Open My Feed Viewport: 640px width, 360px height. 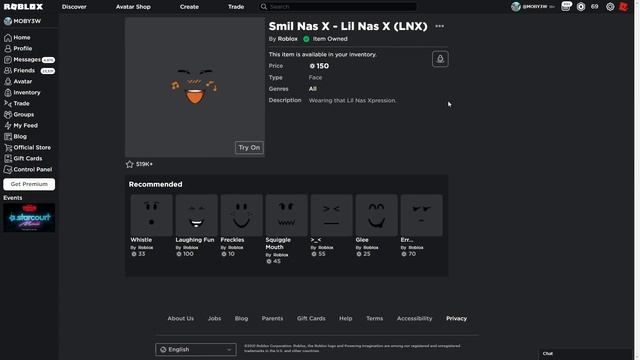[21, 126]
